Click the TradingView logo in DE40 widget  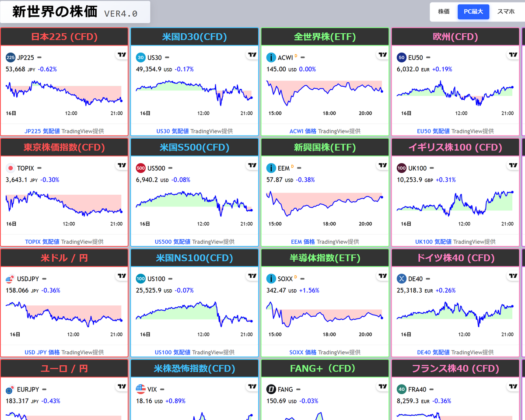(513, 276)
